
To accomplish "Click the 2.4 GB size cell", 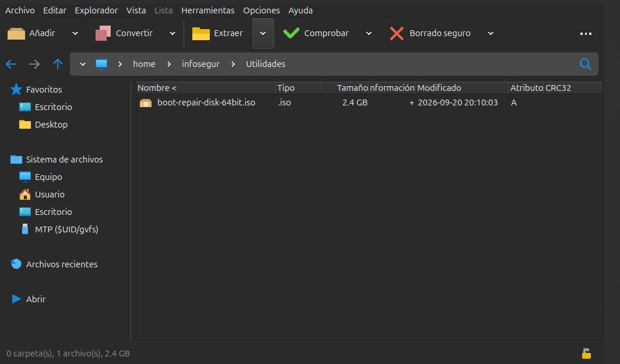I will (355, 103).
